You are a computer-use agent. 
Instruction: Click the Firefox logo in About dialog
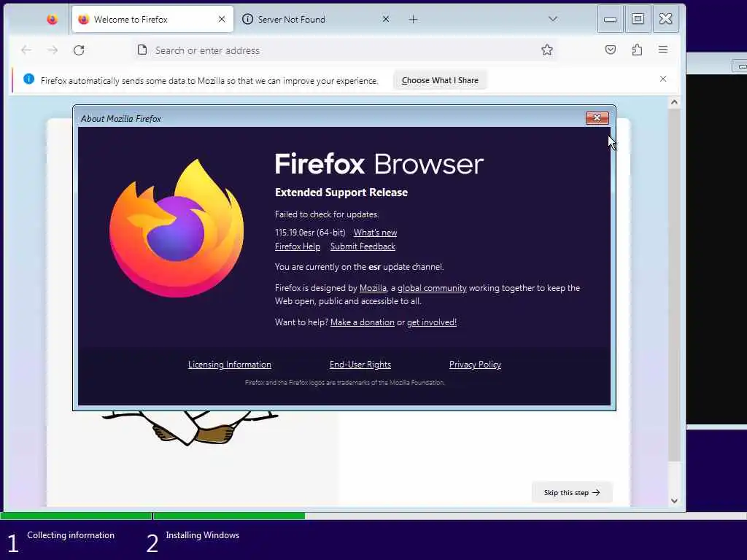point(177,228)
